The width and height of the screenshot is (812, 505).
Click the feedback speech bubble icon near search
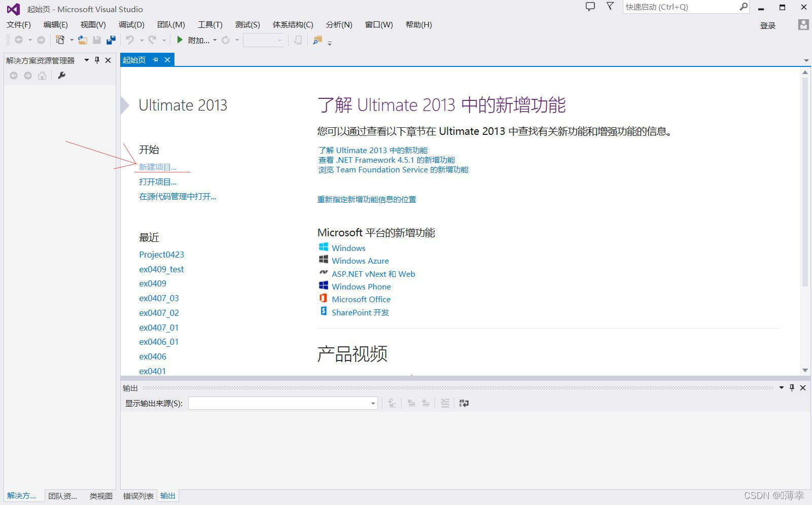coord(589,7)
